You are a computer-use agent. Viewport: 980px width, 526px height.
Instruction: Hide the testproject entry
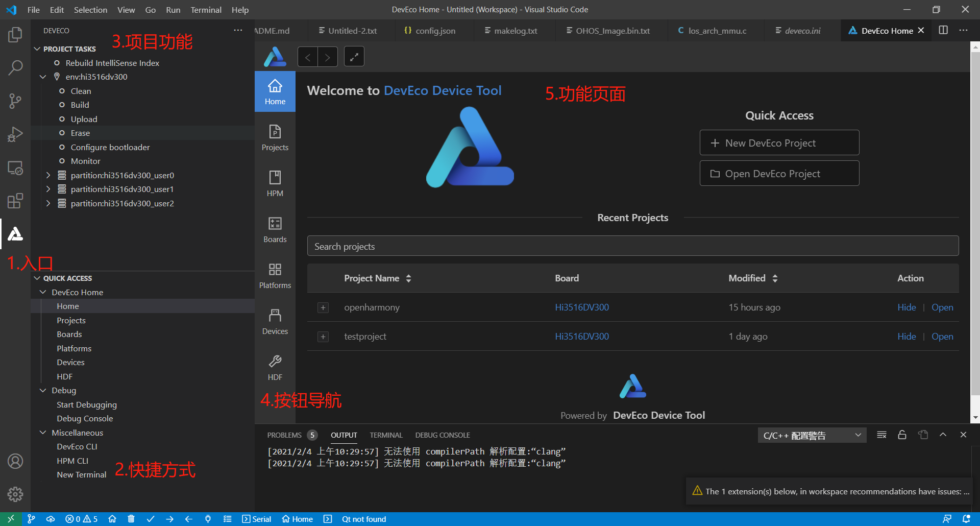coord(906,337)
